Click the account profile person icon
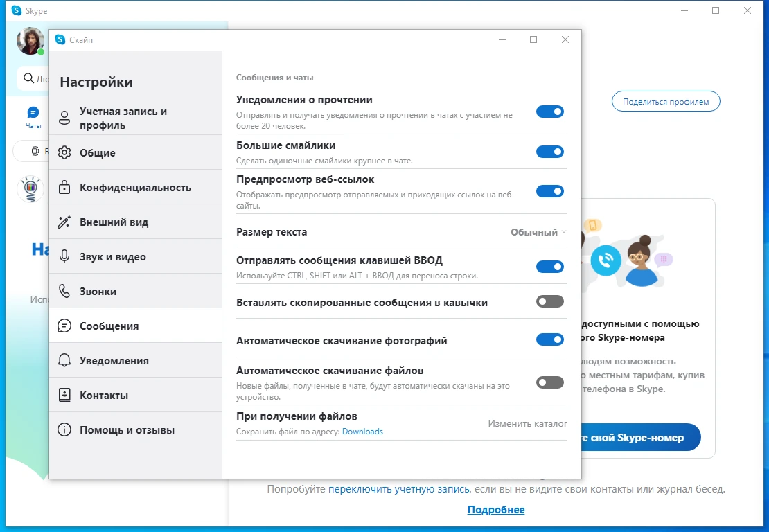 (64, 118)
